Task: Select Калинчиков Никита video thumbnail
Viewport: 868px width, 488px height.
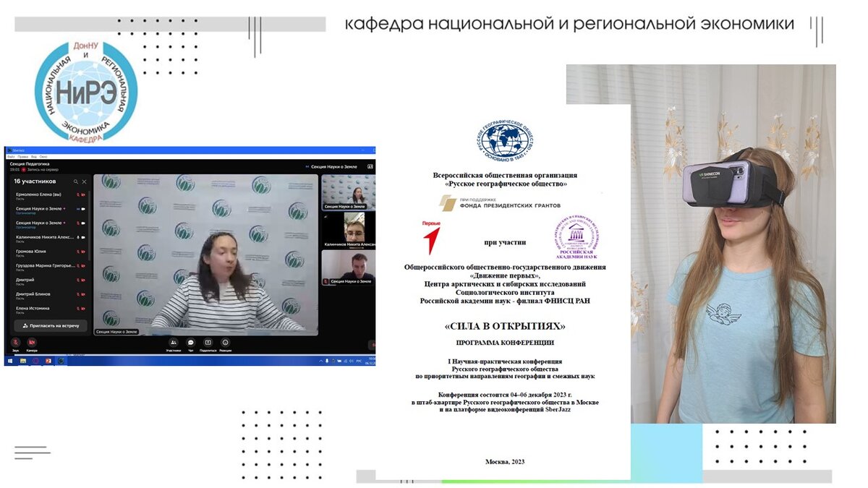Action: tap(349, 230)
